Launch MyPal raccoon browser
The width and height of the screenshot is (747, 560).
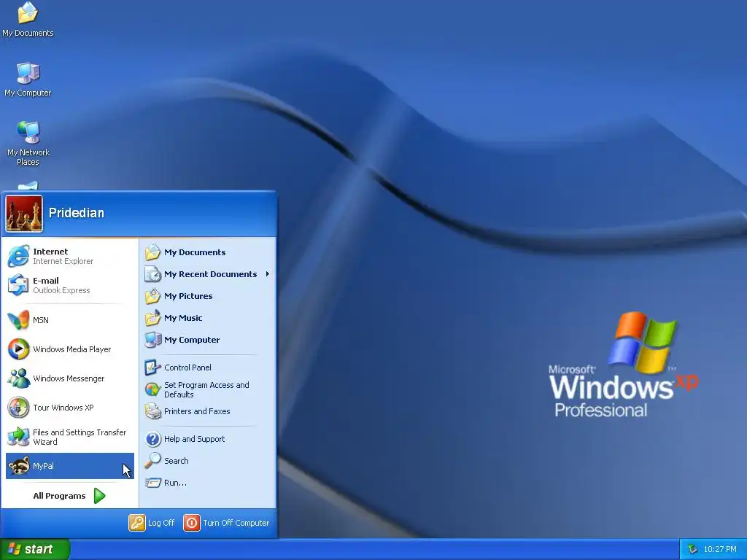click(69, 466)
